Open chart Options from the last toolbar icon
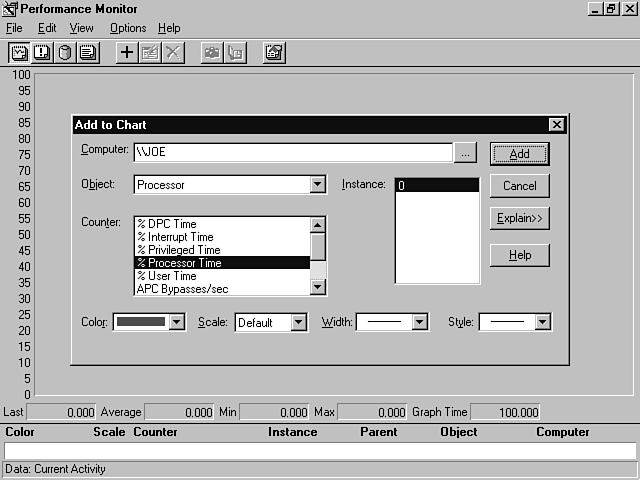The width and height of the screenshot is (640, 480). [x=274, y=53]
